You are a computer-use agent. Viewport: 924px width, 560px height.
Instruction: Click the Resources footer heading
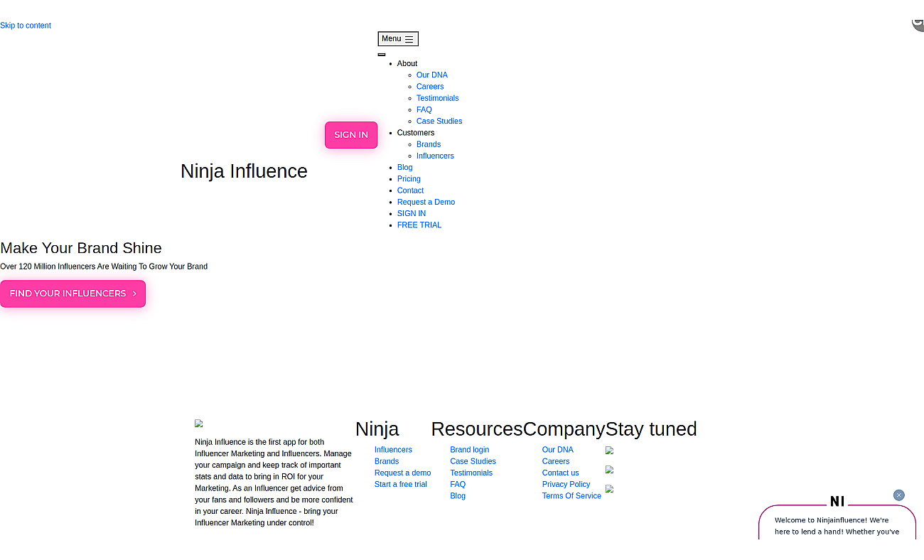coord(477,429)
